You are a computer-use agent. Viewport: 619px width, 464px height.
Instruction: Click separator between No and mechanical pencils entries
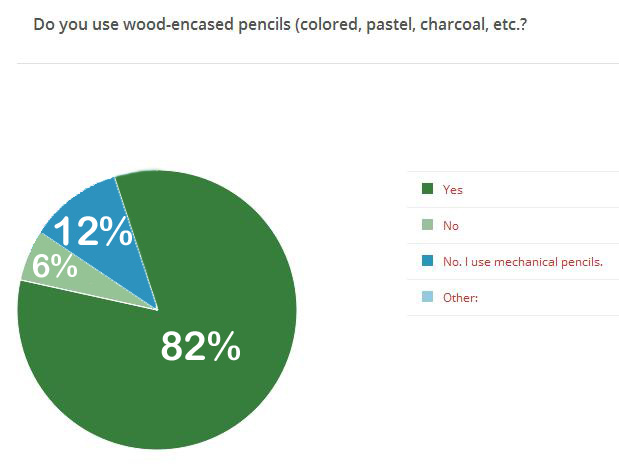tap(512, 243)
